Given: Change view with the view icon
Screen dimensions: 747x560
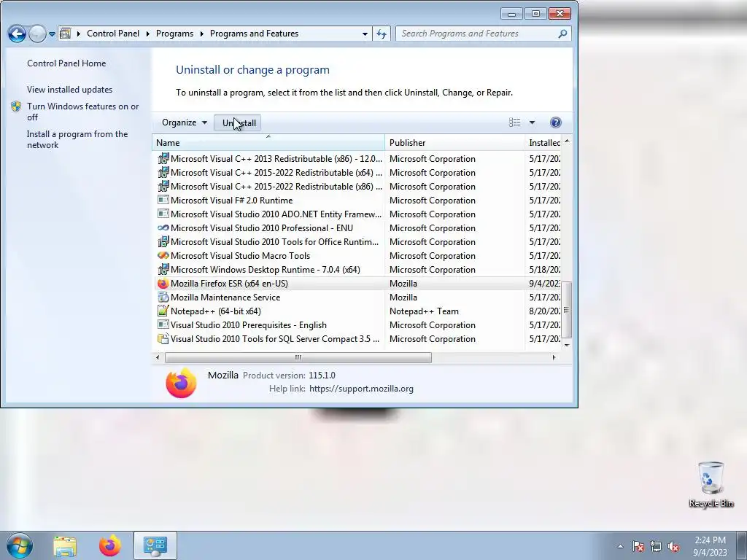Looking at the screenshot, I should click(514, 122).
